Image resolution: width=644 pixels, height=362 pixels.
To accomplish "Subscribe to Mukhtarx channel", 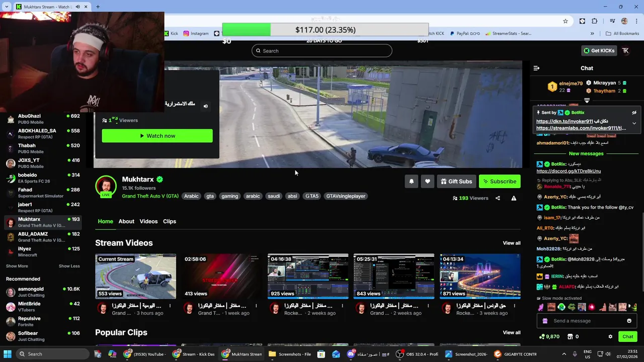I will point(500,182).
